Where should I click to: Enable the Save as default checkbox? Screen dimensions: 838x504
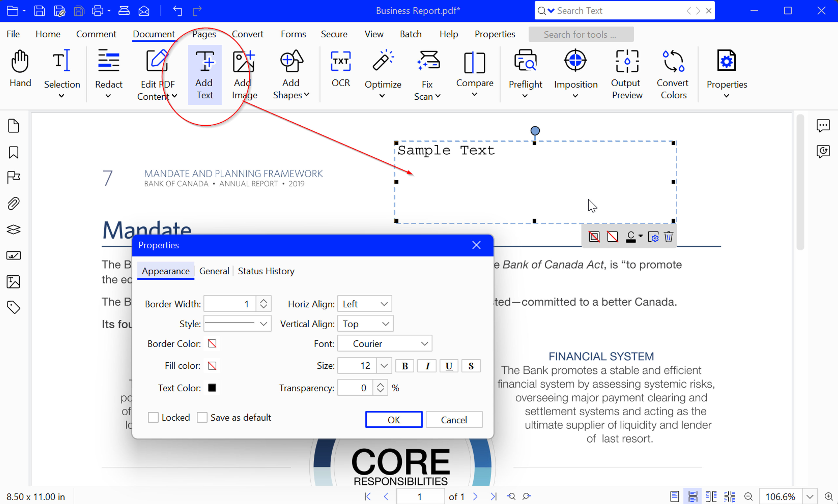click(x=202, y=417)
